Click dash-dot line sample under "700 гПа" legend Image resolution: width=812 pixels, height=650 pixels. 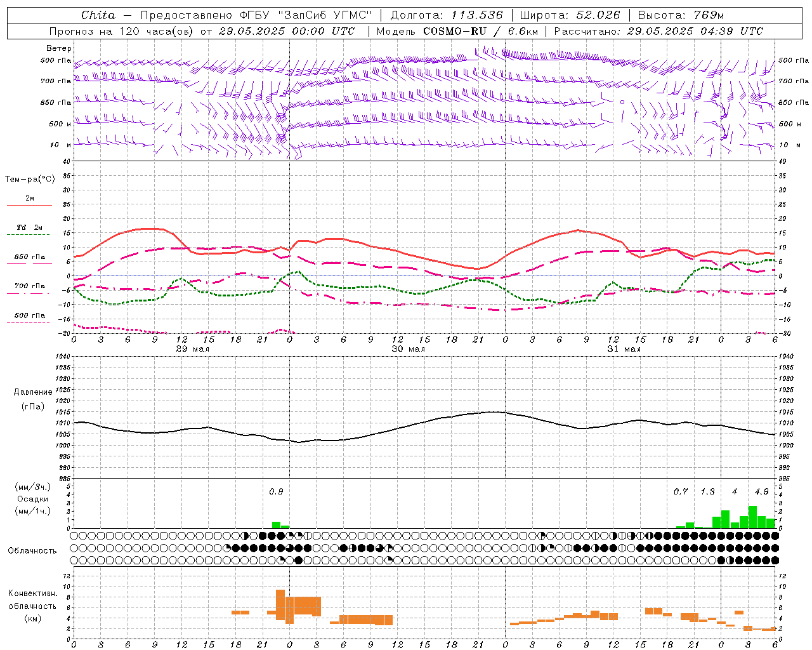coord(28,294)
